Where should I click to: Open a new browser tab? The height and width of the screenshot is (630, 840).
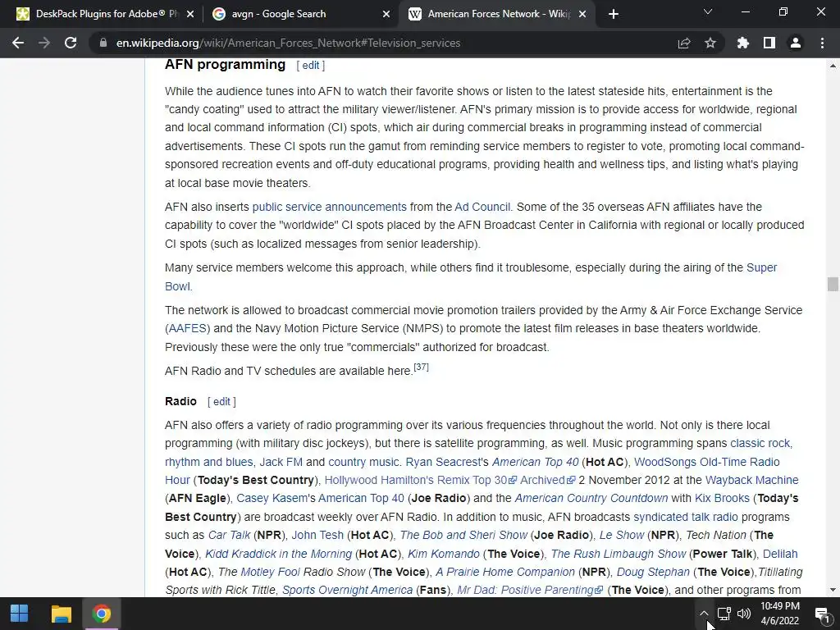(x=614, y=14)
